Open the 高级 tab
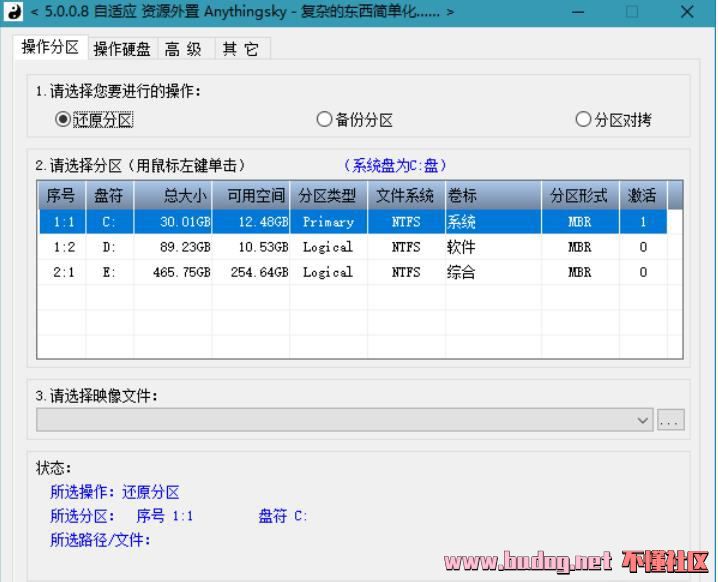Screen dimensions: 718x582 click(x=183, y=49)
